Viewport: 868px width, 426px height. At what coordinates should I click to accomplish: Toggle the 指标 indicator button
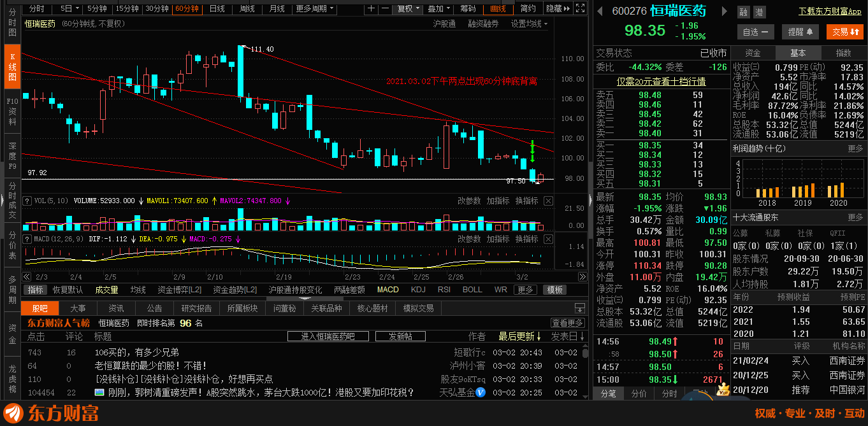(36, 290)
